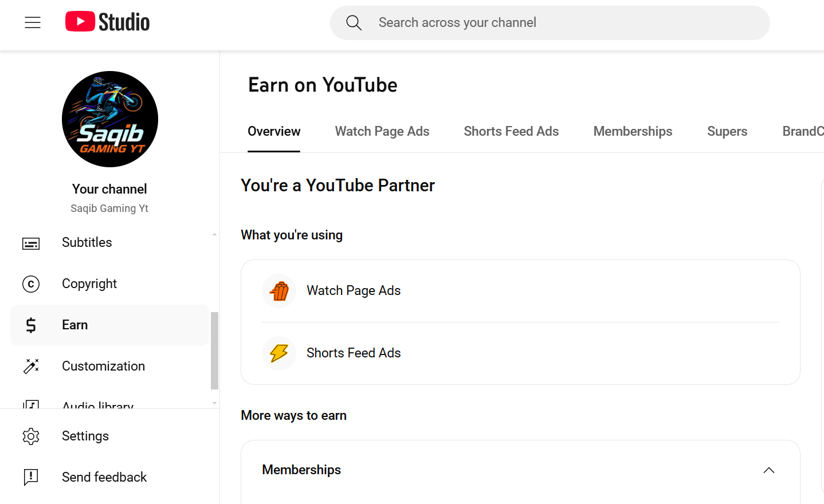824x504 pixels.
Task: Open the hamburger navigation menu
Action: [x=33, y=22]
